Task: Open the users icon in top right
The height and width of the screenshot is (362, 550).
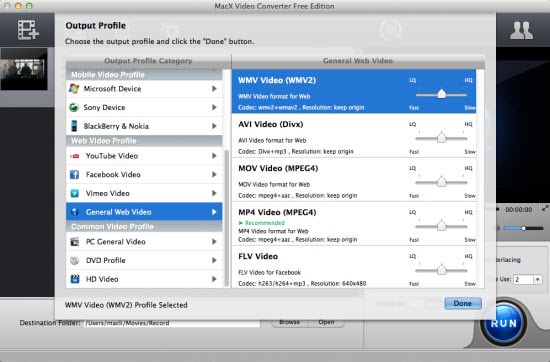Action: point(521,31)
